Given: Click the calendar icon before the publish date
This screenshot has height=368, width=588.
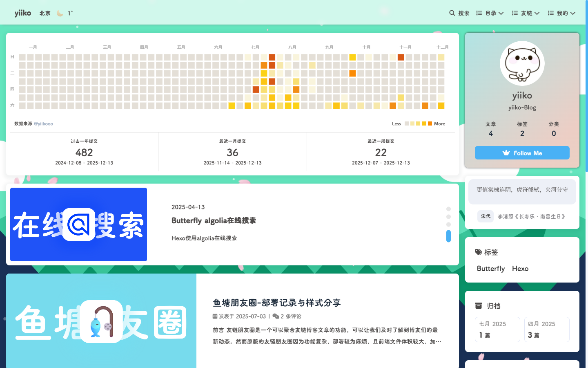Looking at the screenshot, I should tap(215, 316).
